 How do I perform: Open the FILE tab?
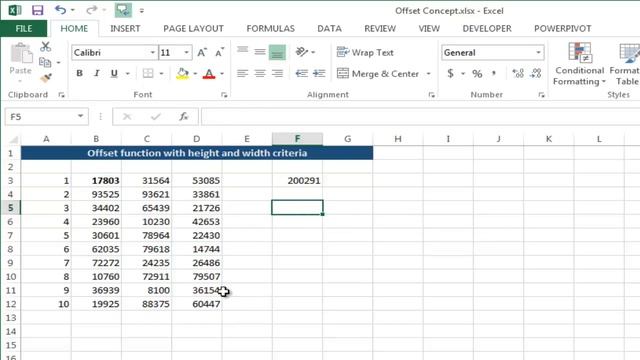pyautogui.click(x=24, y=29)
